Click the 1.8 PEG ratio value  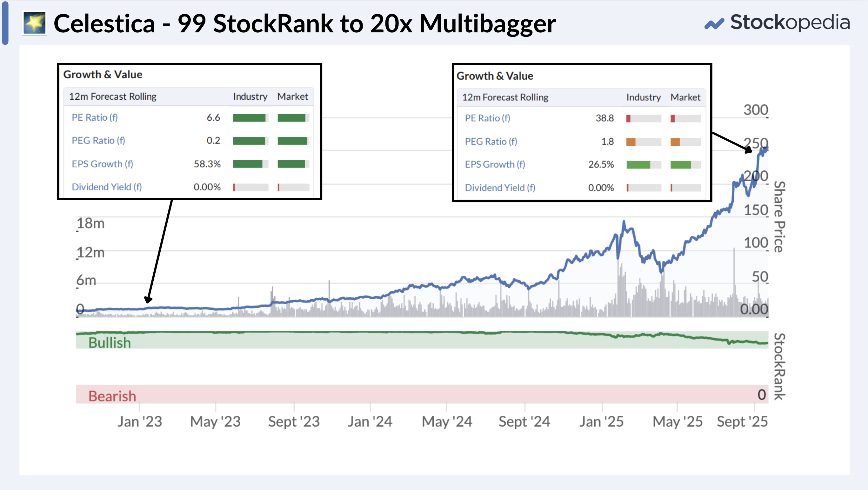point(608,142)
